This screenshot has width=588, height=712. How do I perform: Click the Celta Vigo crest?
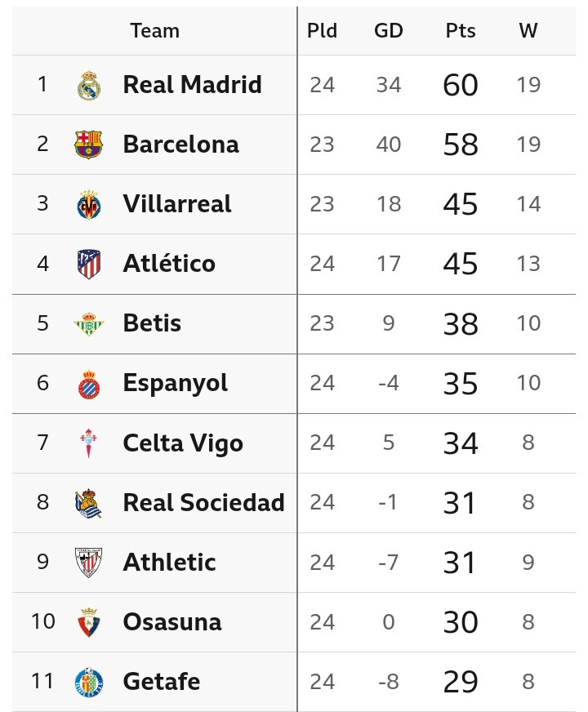coord(88,443)
